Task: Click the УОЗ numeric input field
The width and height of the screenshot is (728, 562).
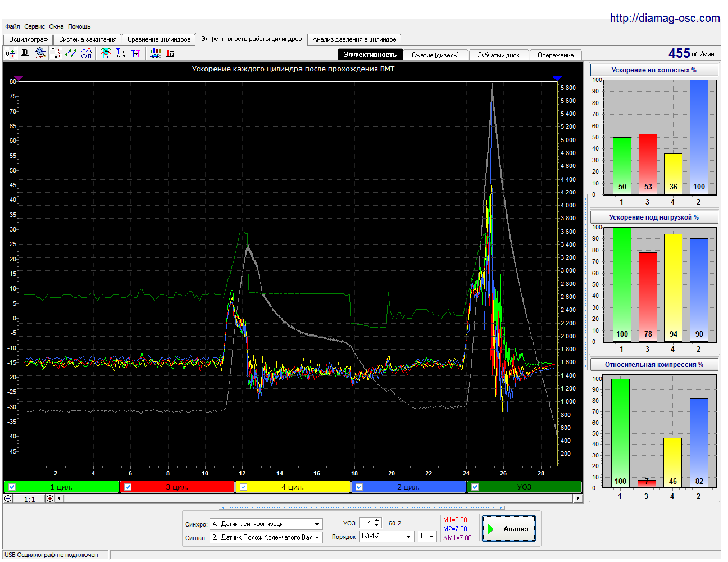Action: pyautogui.click(x=366, y=523)
